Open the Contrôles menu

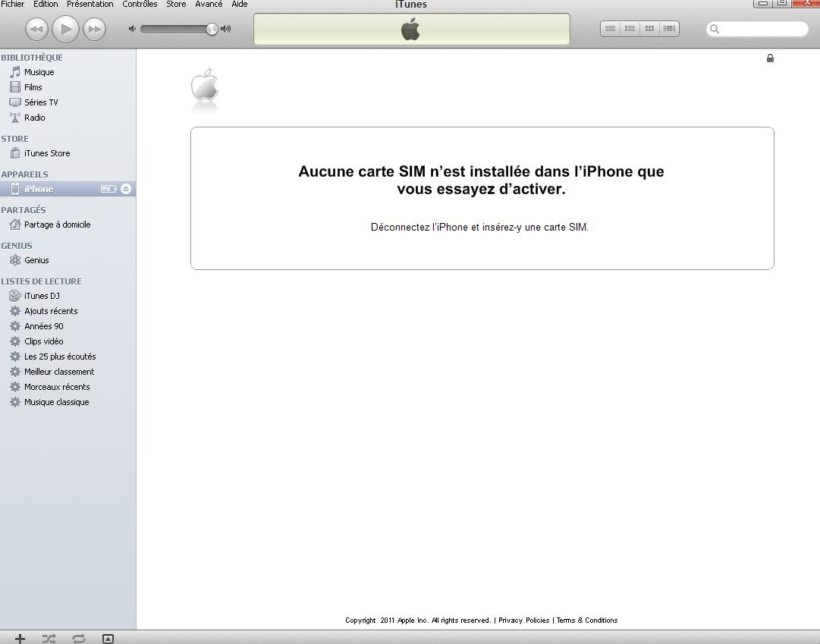(x=140, y=5)
